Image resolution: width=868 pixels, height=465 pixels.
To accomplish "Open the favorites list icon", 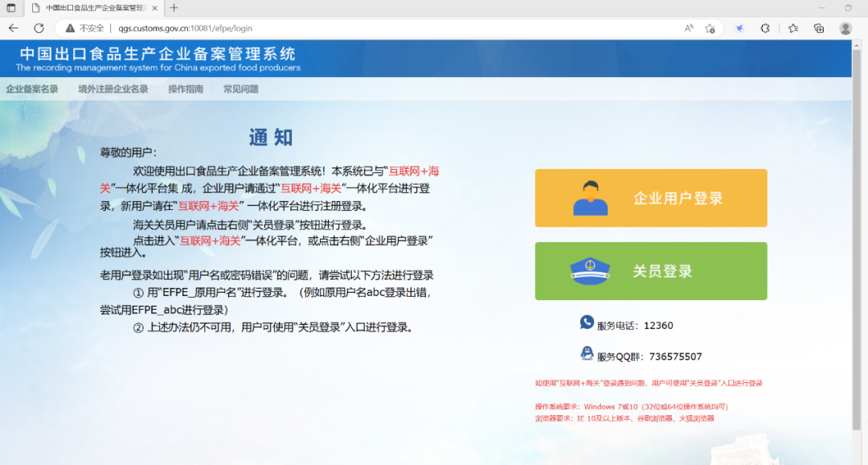I will point(792,27).
